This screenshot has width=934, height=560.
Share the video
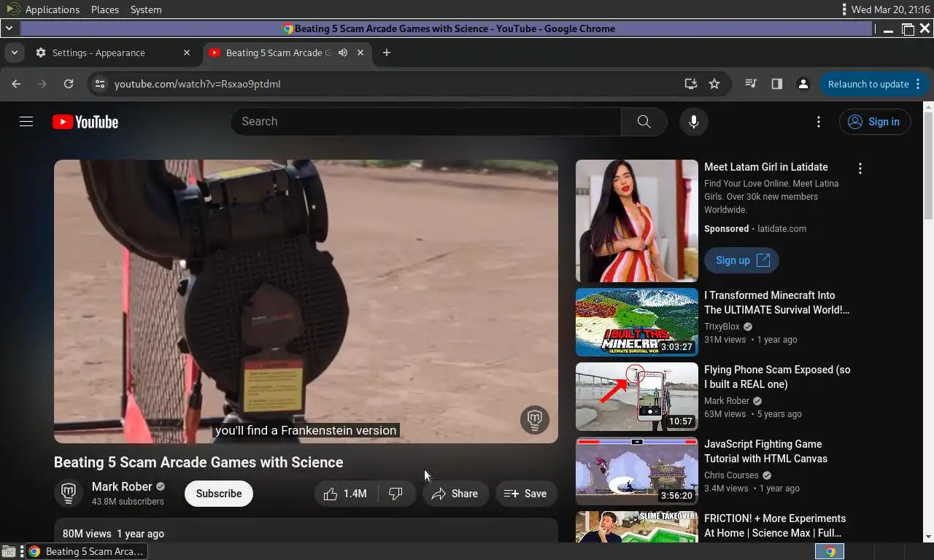coord(455,494)
